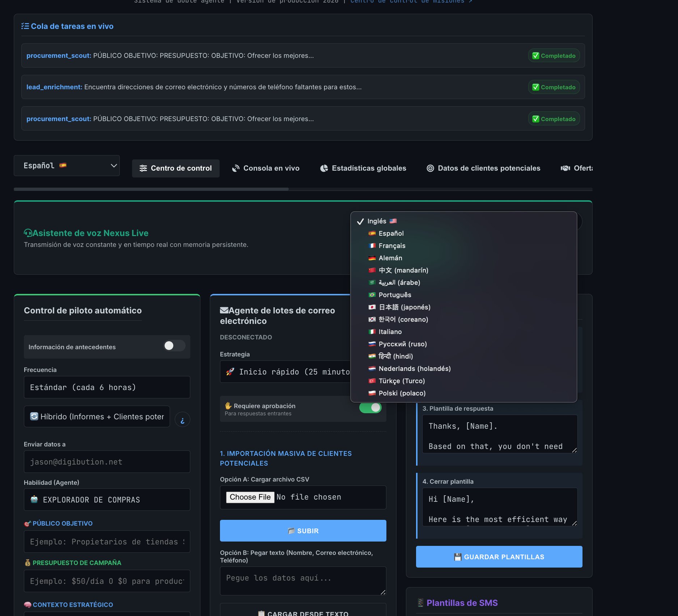
Task: Click Choose File button
Action: (250, 497)
